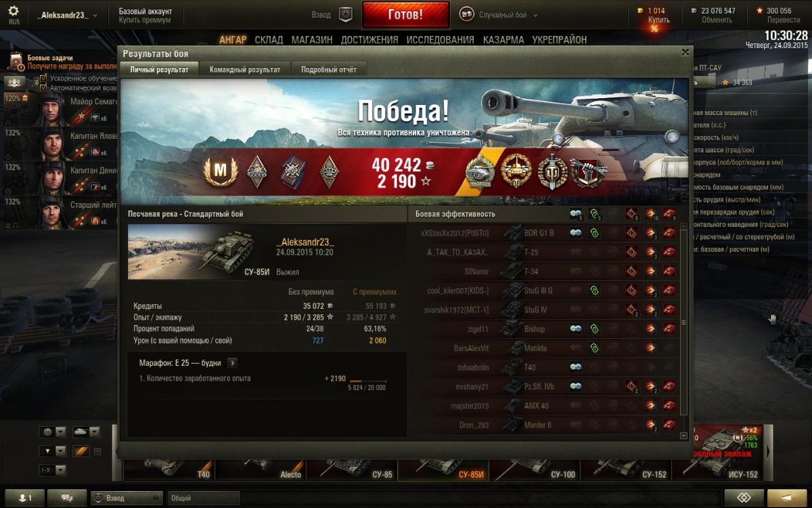Viewport: 812px width, 508px height.
Task: Toggle the Ускоренное обучение checkbox
Action: [x=44, y=79]
